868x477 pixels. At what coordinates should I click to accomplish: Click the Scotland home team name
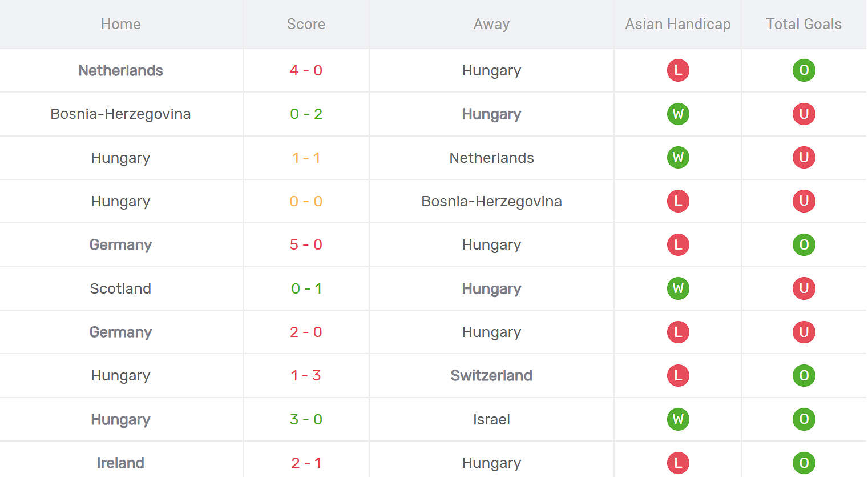120,288
